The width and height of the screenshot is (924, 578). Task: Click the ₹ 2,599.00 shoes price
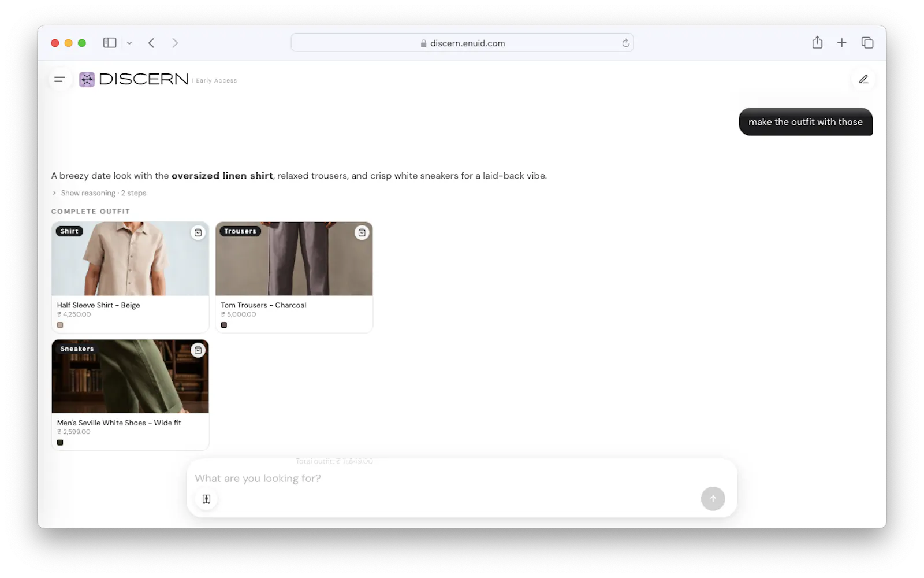(x=74, y=432)
